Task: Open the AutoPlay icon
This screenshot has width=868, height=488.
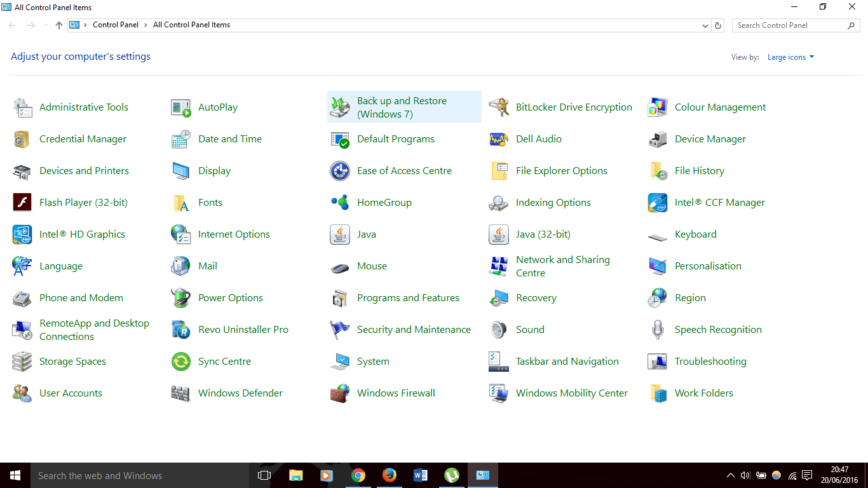Action: coord(181,107)
